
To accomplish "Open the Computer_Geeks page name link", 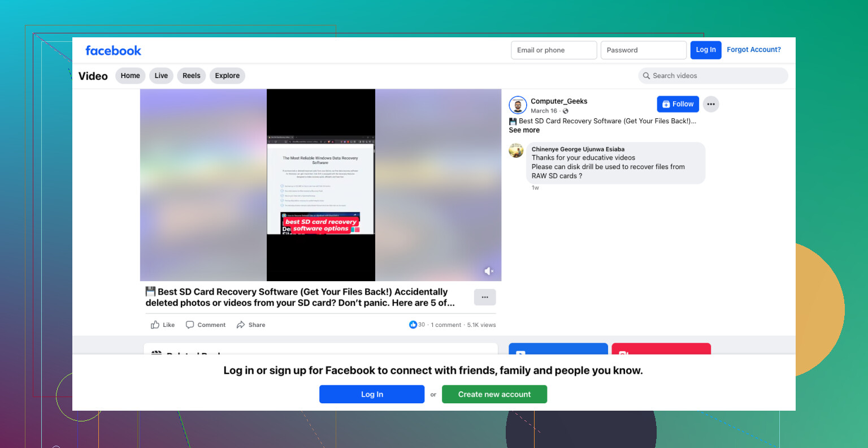I will point(559,101).
